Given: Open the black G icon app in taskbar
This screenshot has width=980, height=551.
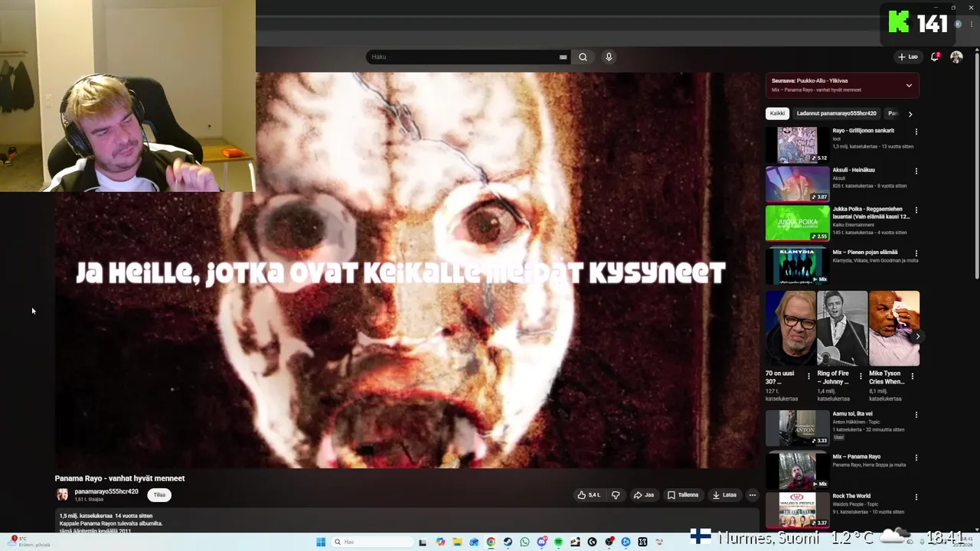Looking at the screenshot, I should coord(592,542).
